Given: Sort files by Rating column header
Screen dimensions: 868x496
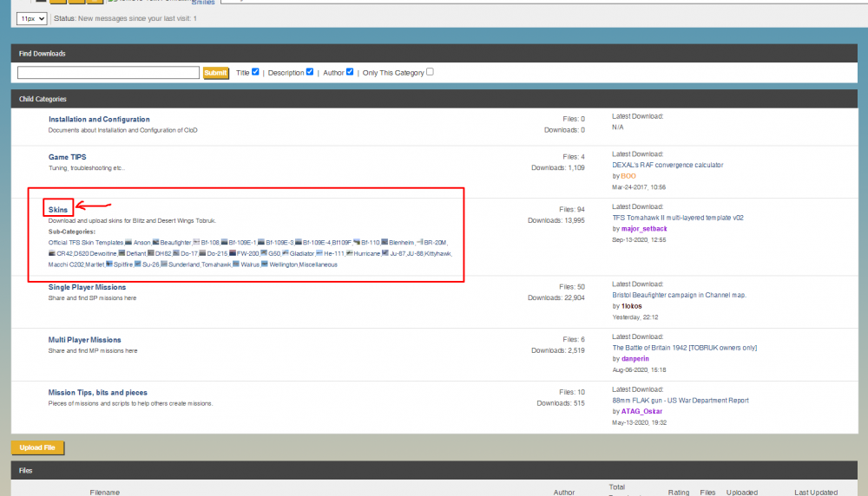Looking at the screenshot, I should coord(679,492).
